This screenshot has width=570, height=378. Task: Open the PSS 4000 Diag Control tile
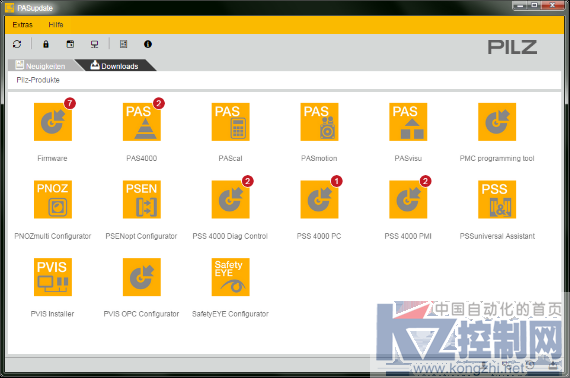coord(230,199)
